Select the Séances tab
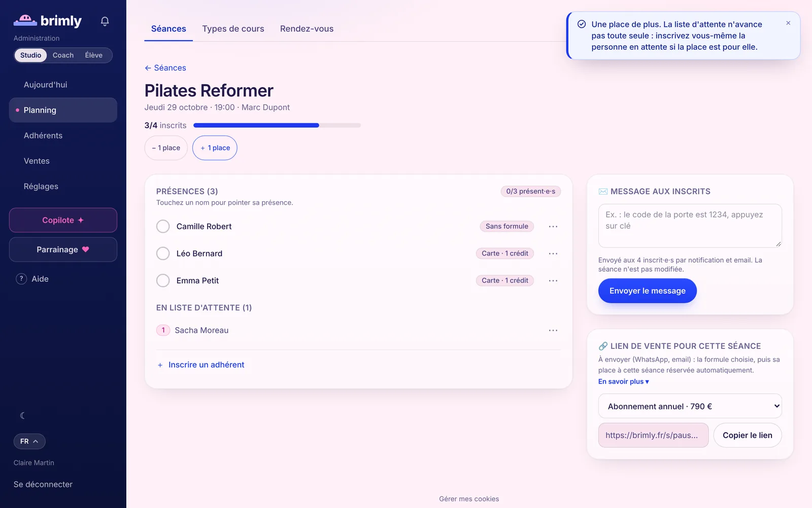 point(168,29)
